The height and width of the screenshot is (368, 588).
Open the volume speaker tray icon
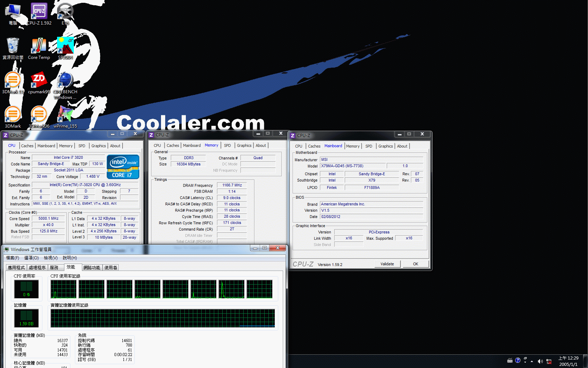(540, 361)
